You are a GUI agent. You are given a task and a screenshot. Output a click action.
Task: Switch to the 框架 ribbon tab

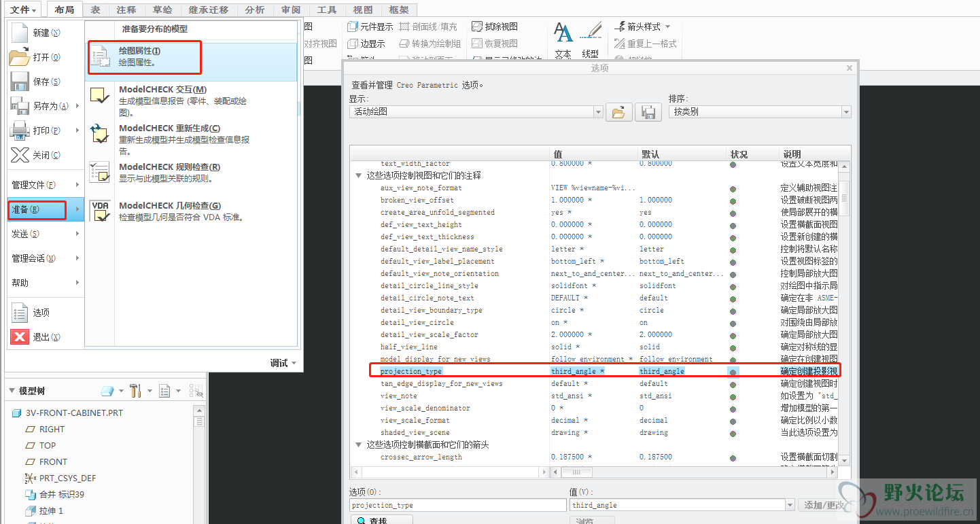click(x=399, y=10)
